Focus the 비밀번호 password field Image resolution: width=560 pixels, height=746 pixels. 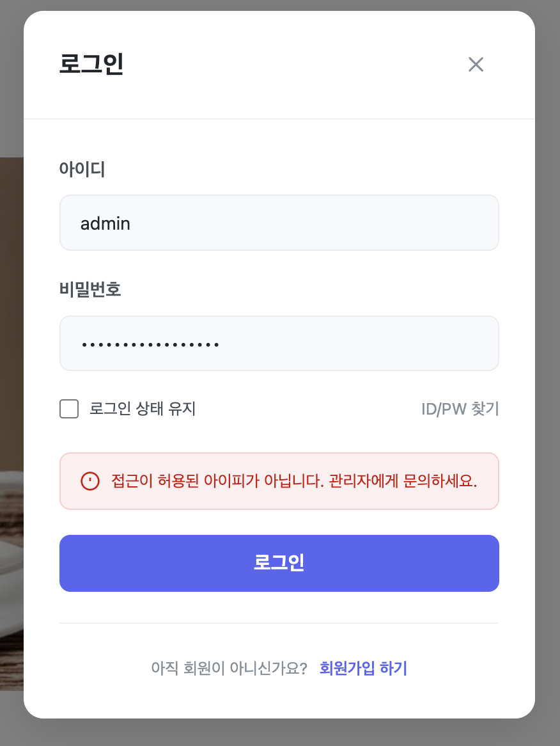[279, 344]
